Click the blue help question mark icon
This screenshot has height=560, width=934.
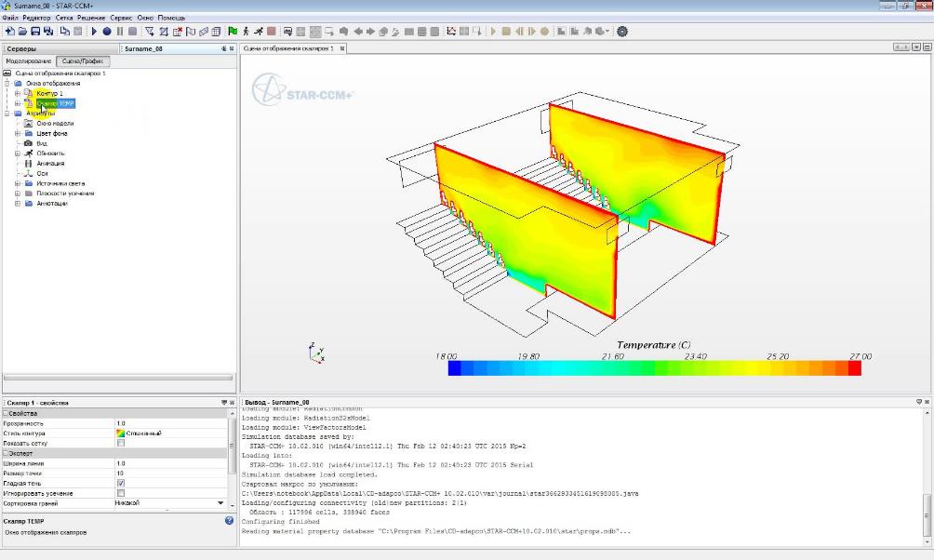[x=229, y=521]
